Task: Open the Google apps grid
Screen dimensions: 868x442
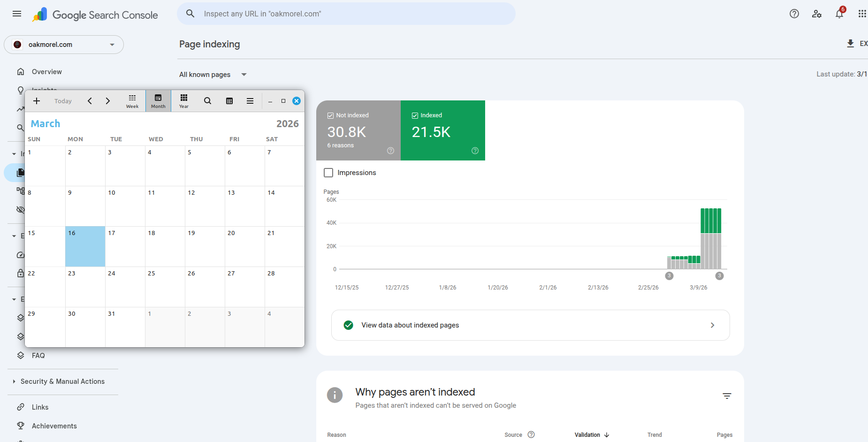Action: 862,14
